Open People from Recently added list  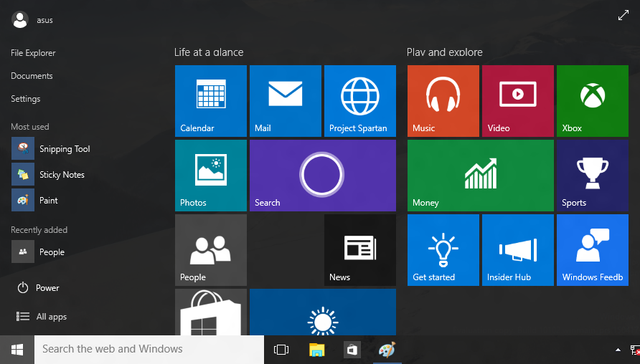(x=38, y=252)
